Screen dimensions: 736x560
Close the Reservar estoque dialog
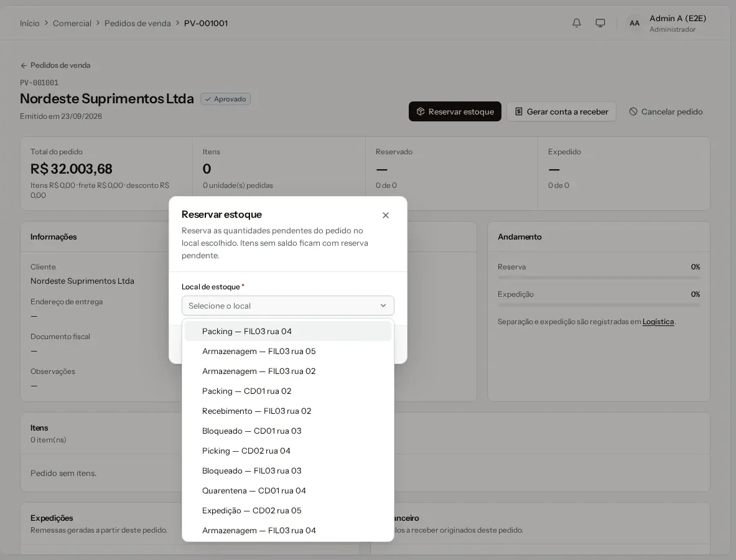click(385, 215)
